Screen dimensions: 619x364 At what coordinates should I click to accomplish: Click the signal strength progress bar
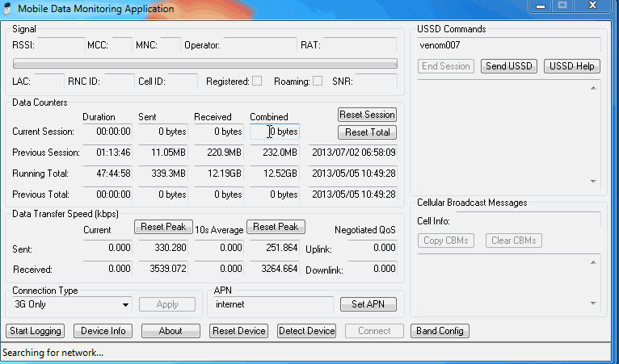click(x=205, y=64)
